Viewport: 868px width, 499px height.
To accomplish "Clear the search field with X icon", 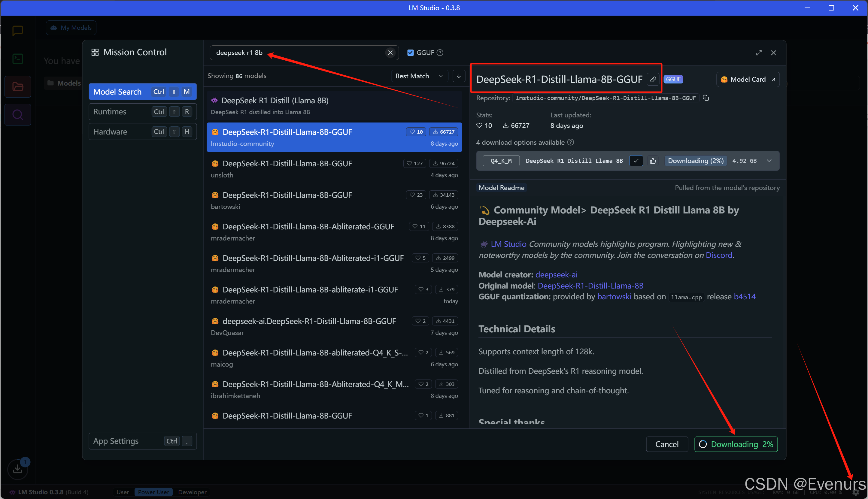I will (x=390, y=53).
